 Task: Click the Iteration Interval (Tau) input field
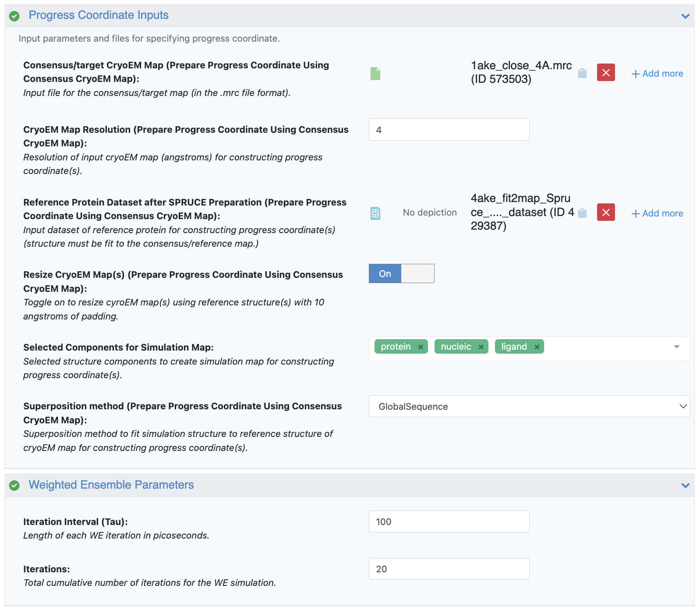449,521
